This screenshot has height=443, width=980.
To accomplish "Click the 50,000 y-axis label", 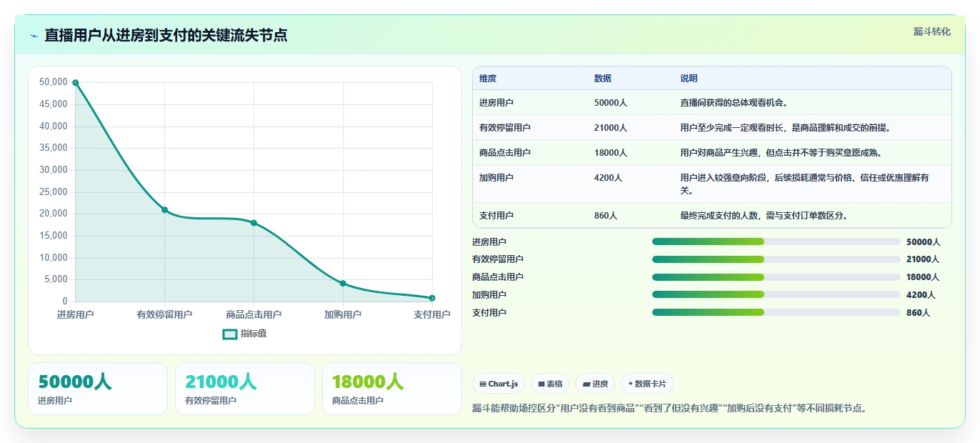I will point(54,82).
